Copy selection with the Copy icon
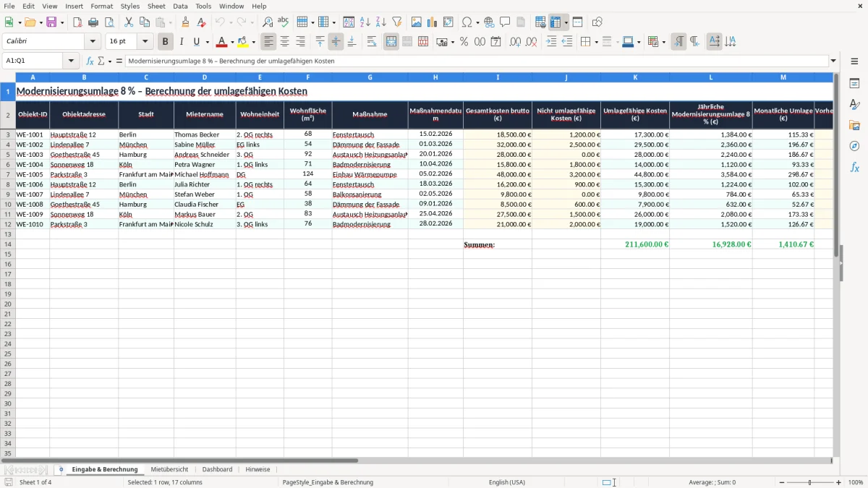Image resolution: width=868 pixels, height=488 pixels. (145, 22)
